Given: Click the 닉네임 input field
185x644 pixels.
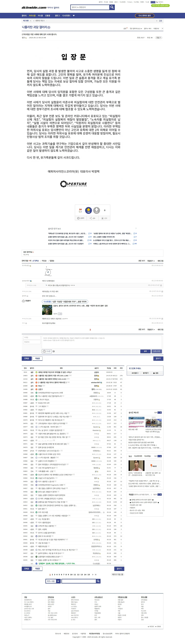Looking at the screenshot, I should pos(32,338).
